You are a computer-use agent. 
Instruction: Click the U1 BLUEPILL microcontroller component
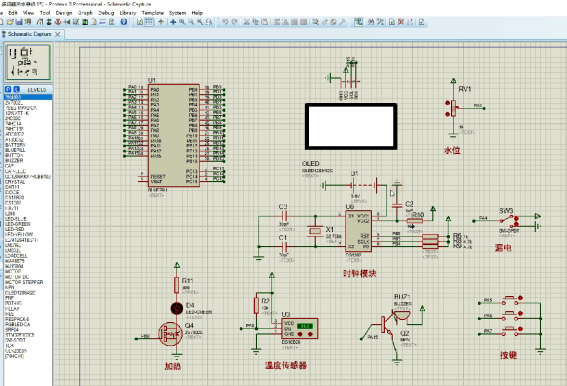tap(173, 136)
